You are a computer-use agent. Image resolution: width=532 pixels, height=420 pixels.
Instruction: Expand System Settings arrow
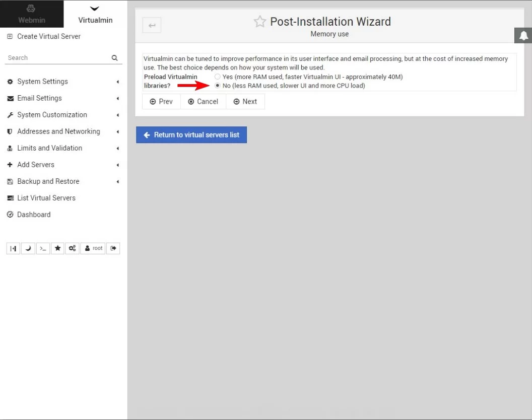coord(118,82)
